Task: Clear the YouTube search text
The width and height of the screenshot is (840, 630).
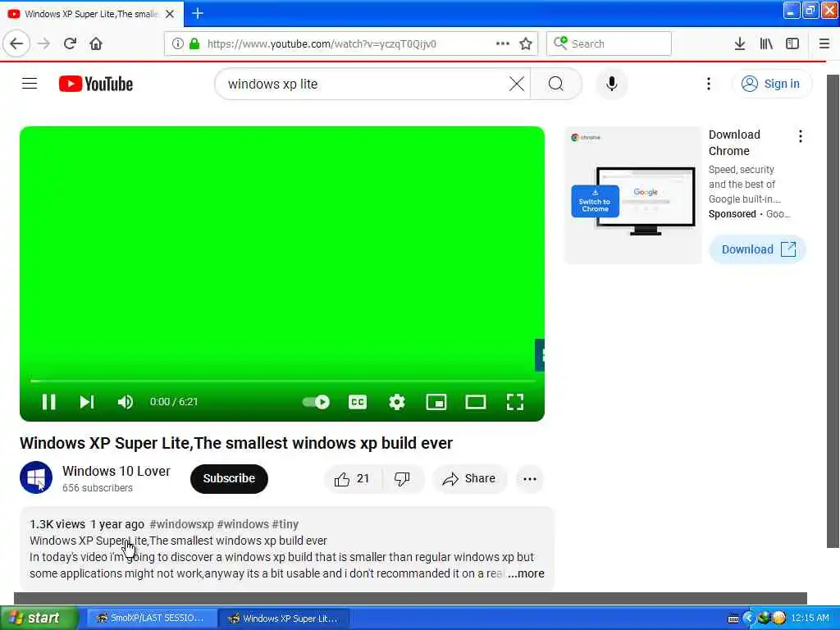Action: coord(517,84)
